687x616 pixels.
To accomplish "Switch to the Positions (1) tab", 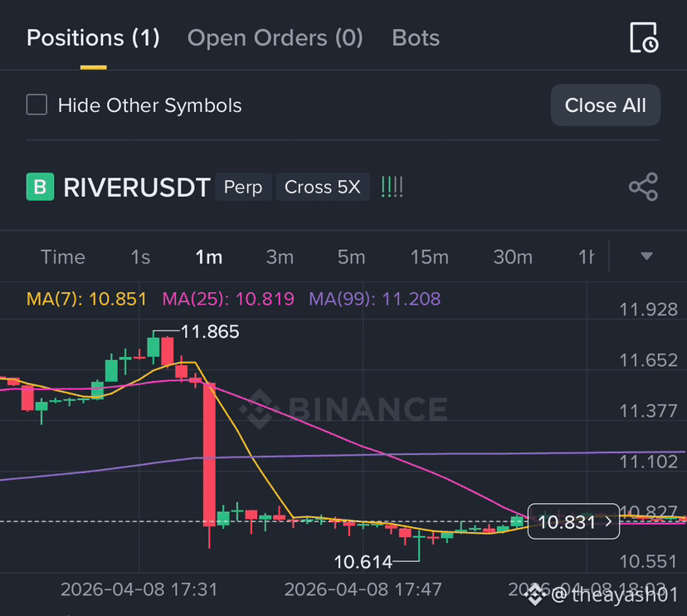I will pyautogui.click(x=93, y=37).
